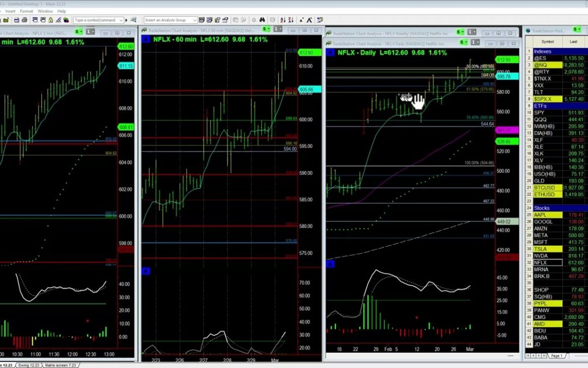The height and width of the screenshot is (368, 588).
Task: Select the @NQ symbol in RadarScreen
Action: tap(548, 65)
